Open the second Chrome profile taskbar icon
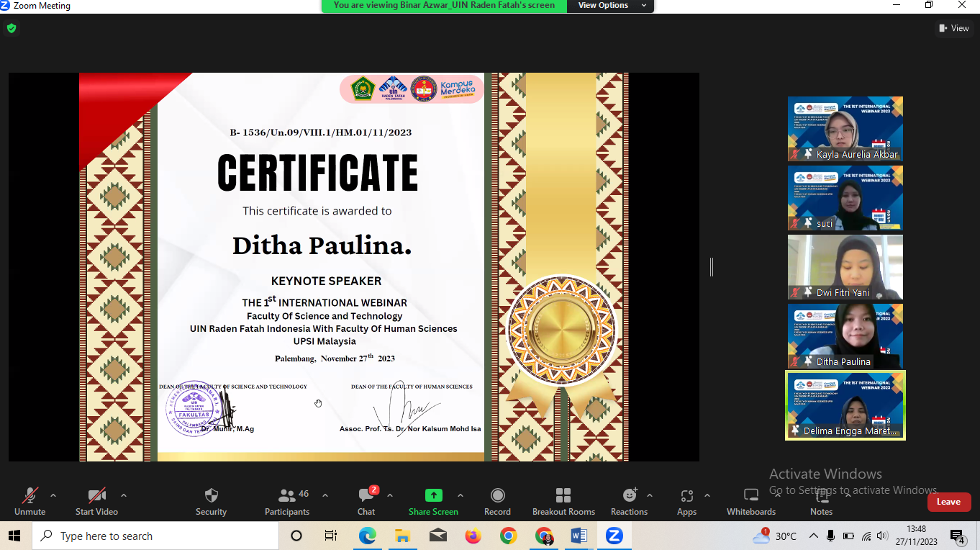The height and width of the screenshot is (550, 980). pyautogui.click(x=543, y=536)
